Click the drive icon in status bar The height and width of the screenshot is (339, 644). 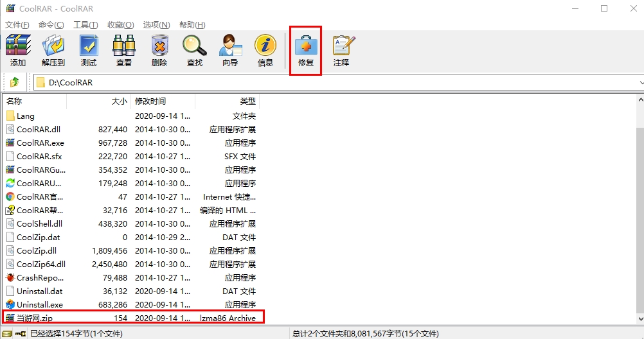point(6,334)
